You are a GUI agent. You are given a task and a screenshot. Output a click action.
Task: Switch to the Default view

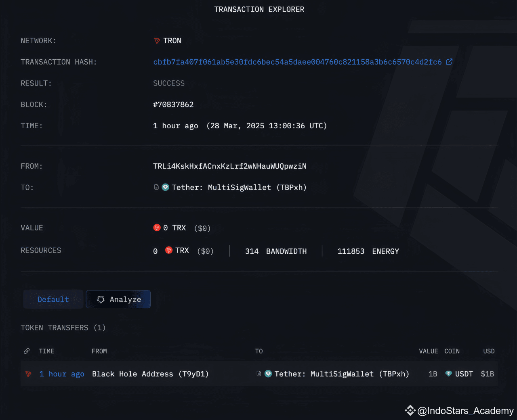pos(53,299)
